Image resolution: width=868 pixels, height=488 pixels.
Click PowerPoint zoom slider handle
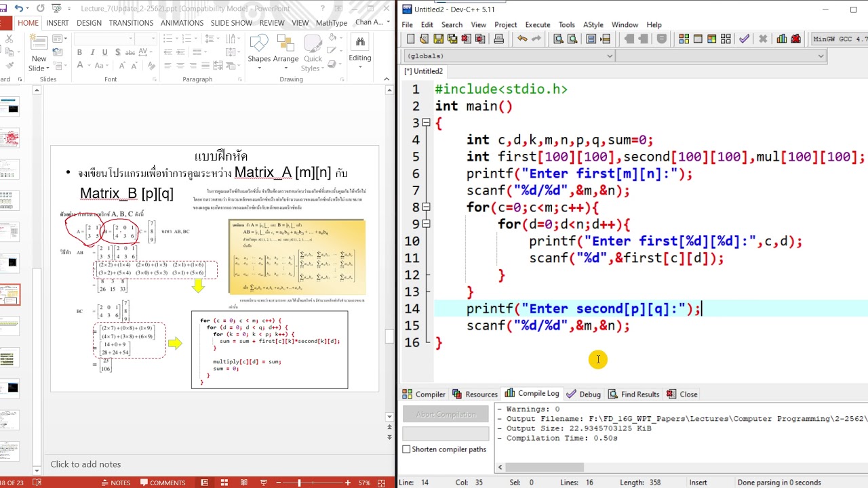[x=299, y=483]
